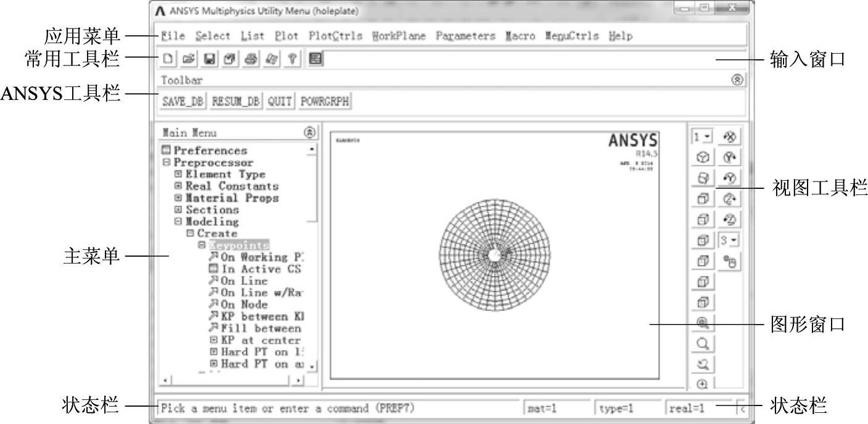The width and height of the screenshot is (868, 424).
Task: Open the PlotCtrls menu
Action: coord(336,36)
